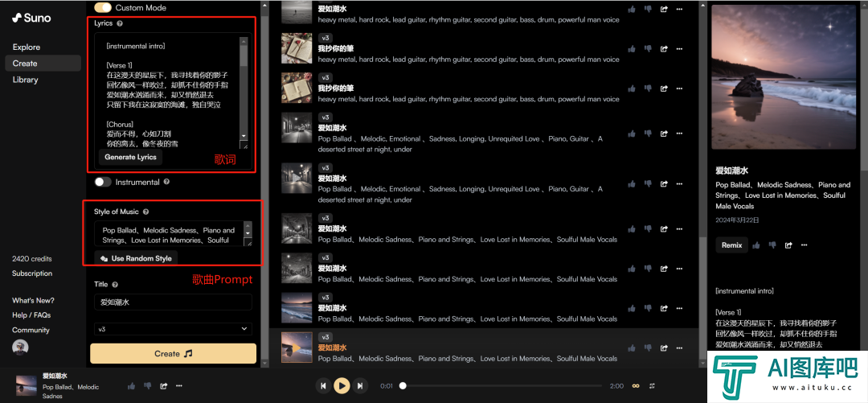868x403 pixels.
Task: Click the player bar song thumbnail
Action: point(27,386)
